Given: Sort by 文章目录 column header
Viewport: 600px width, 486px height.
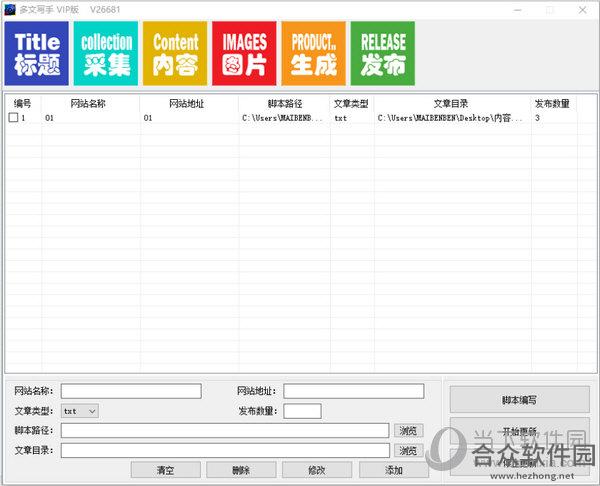Looking at the screenshot, I should [451, 103].
